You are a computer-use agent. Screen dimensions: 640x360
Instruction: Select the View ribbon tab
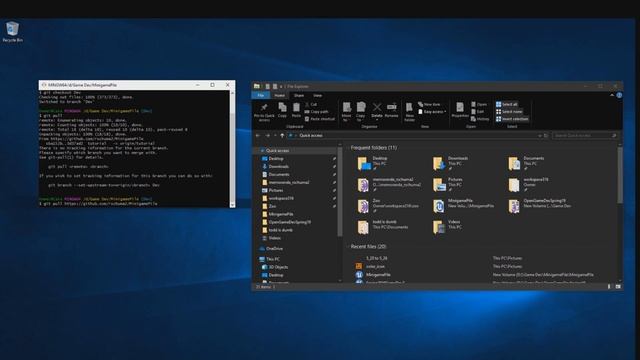(x=317, y=96)
